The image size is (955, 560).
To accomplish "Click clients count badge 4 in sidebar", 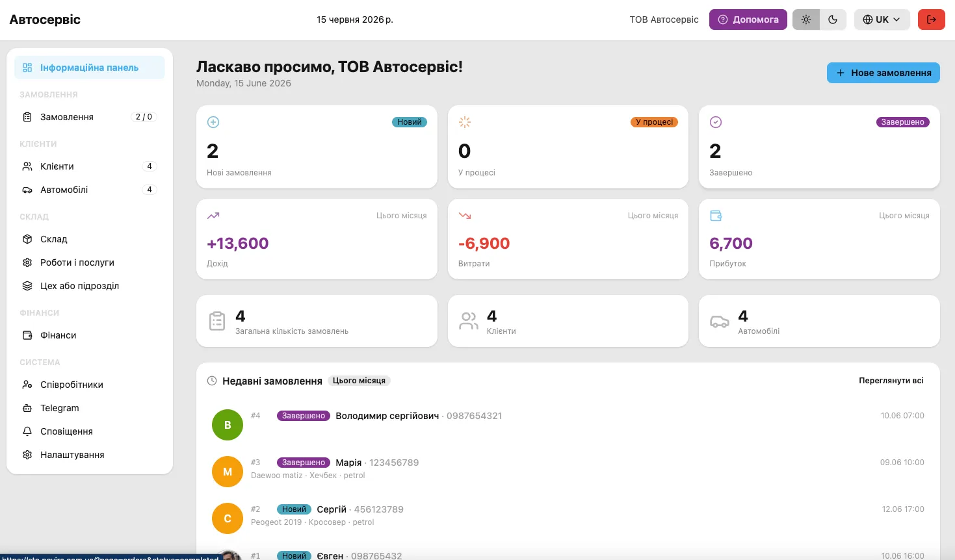I will (150, 166).
